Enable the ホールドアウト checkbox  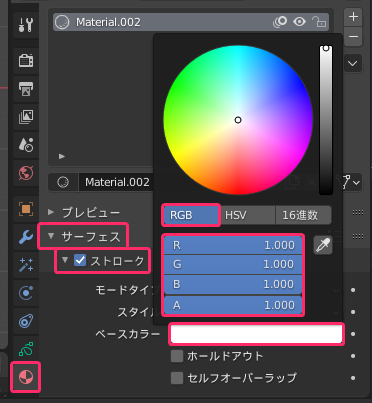pos(177,356)
